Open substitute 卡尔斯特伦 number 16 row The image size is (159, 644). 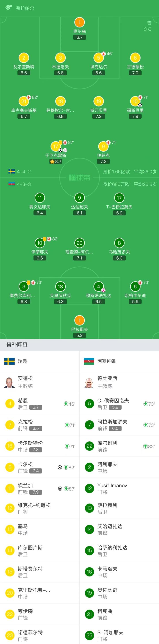click(x=40, y=446)
